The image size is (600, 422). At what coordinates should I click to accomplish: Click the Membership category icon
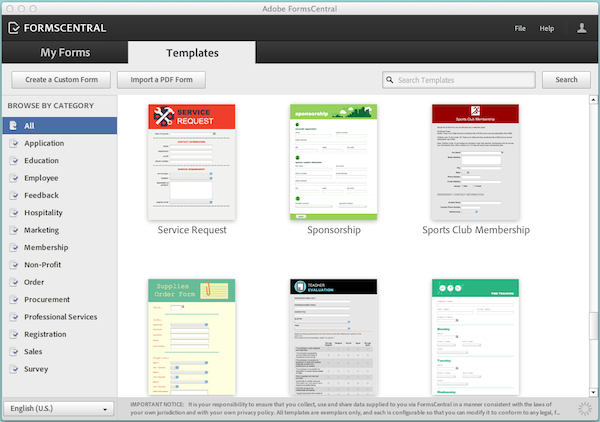point(14,248)
